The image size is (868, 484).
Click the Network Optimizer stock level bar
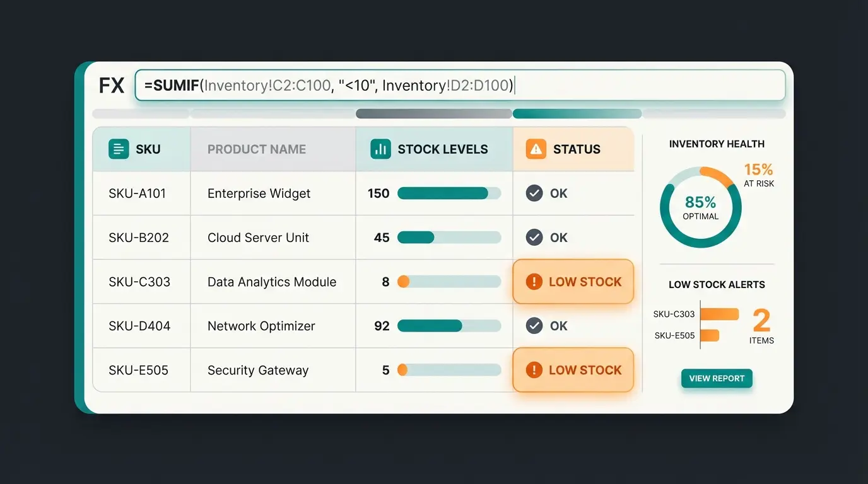pos(449,326)
